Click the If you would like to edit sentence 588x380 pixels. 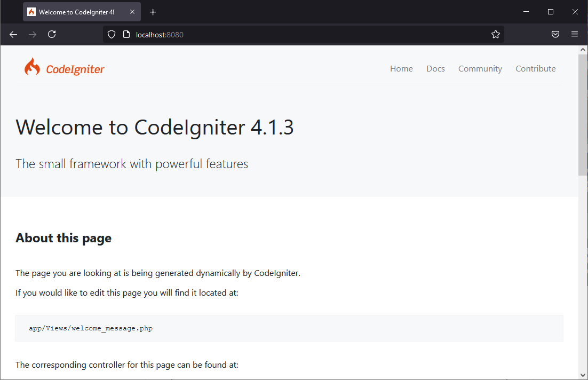click(127, 292)
